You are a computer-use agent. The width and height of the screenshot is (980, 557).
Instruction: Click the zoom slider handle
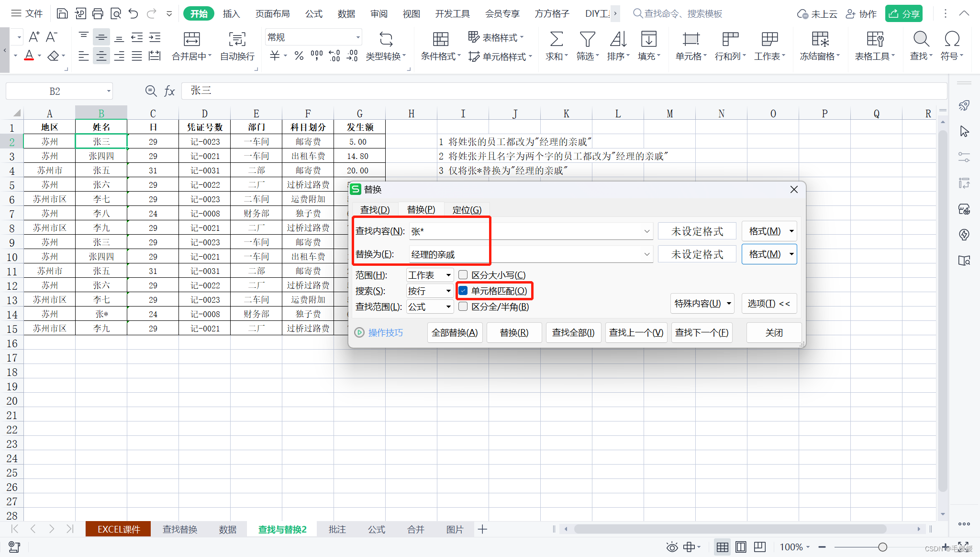882,547
